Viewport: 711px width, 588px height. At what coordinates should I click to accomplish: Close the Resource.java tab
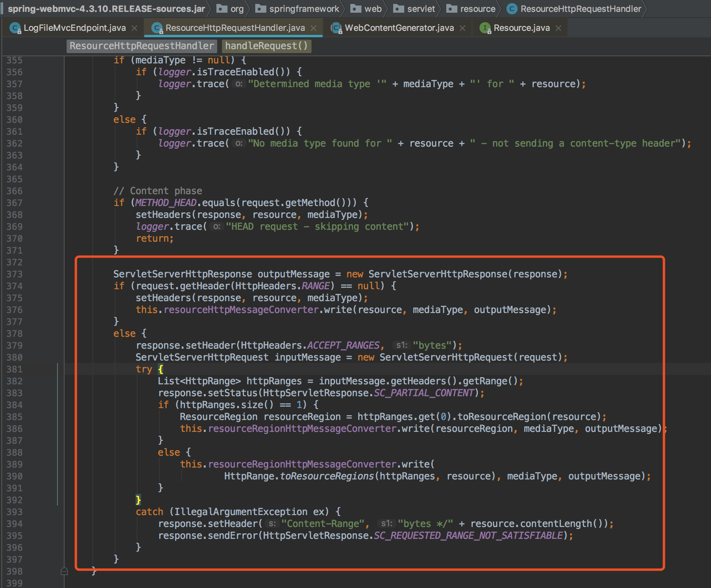(558, 28)
